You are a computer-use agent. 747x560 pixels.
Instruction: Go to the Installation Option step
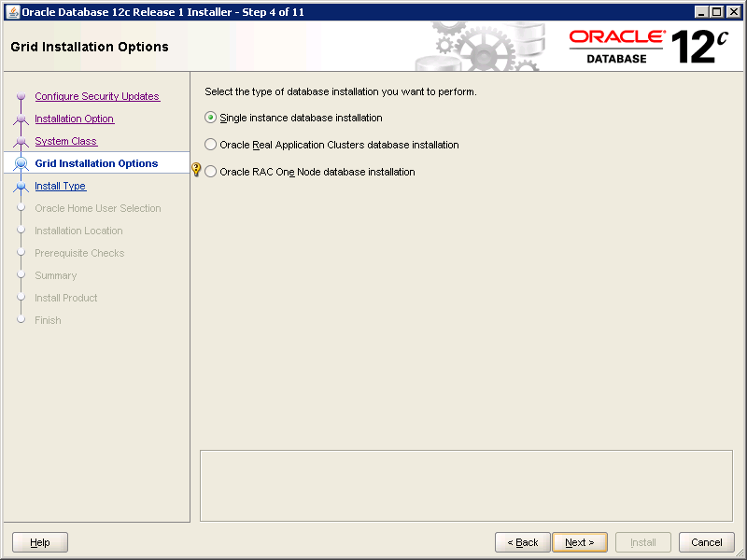(75, 119)
